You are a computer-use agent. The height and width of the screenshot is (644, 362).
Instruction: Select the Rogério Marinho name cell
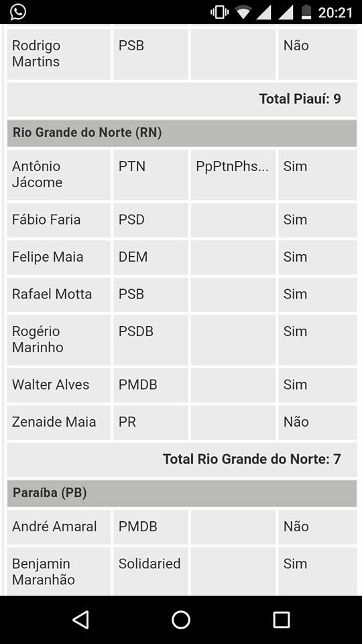click(59, 339)
